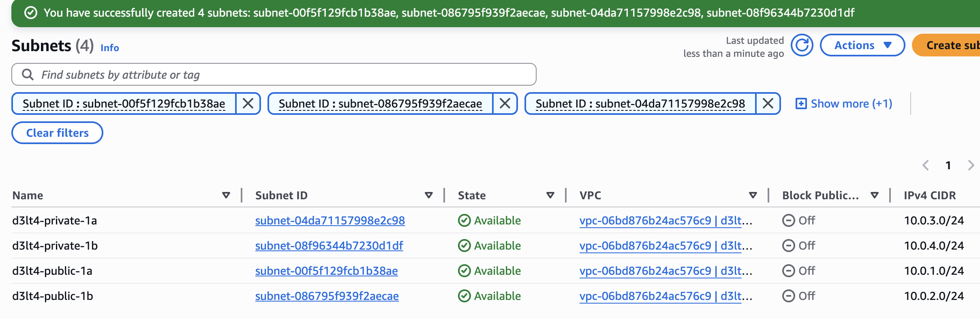The height and width of the screenshot is (319, 980).
Task: Sort by the VPC column arrow
Action: (753, 195)
